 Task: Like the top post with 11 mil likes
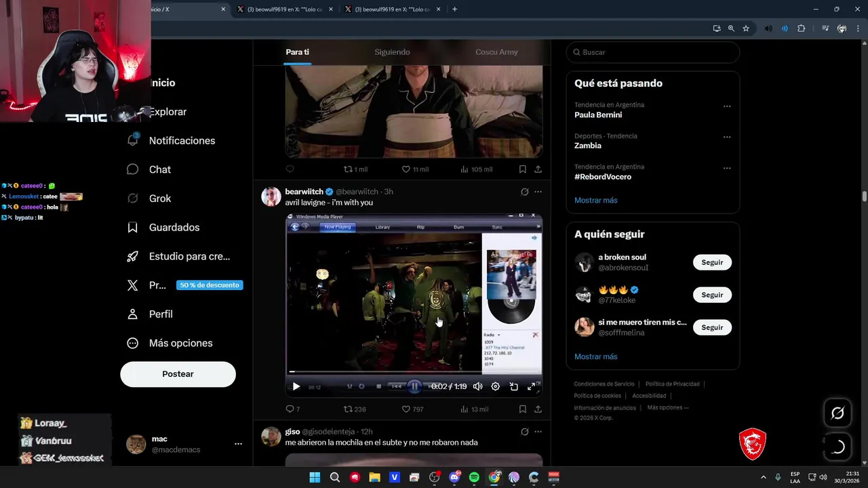pos(415,169)
